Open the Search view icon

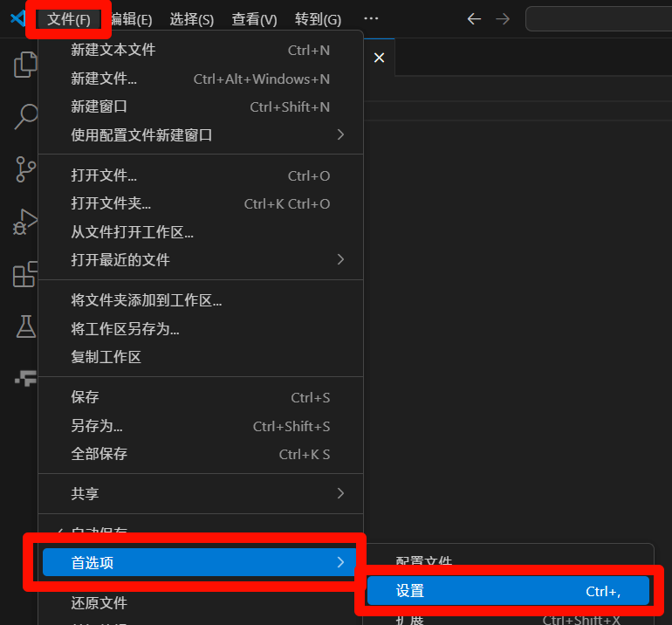tap(25, 116)
